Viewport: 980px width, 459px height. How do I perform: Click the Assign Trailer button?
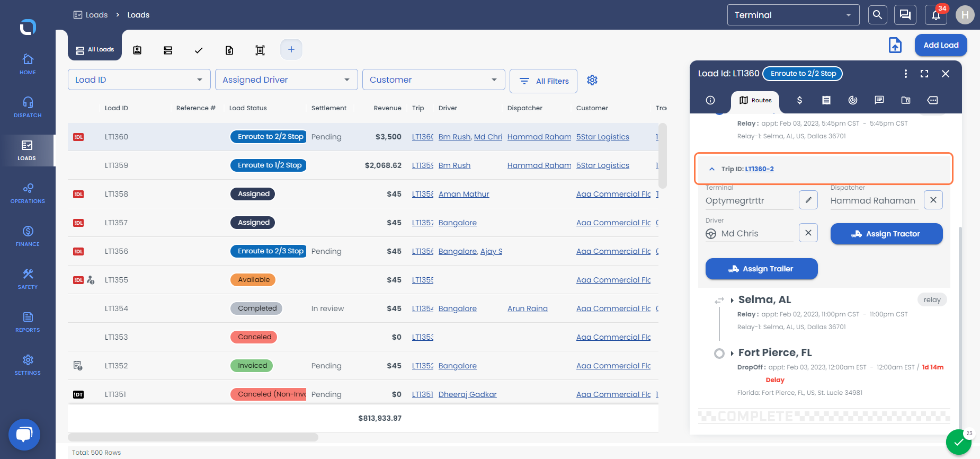tap(762, 269)
